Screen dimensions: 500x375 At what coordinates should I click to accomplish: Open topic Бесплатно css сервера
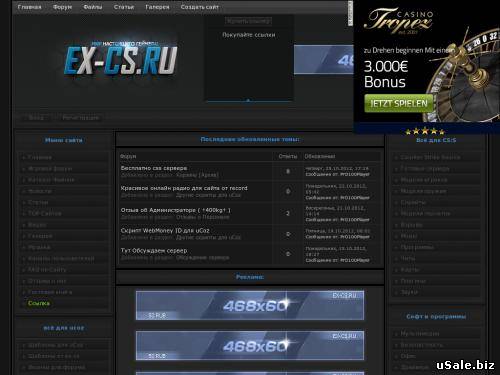point(154,168)
